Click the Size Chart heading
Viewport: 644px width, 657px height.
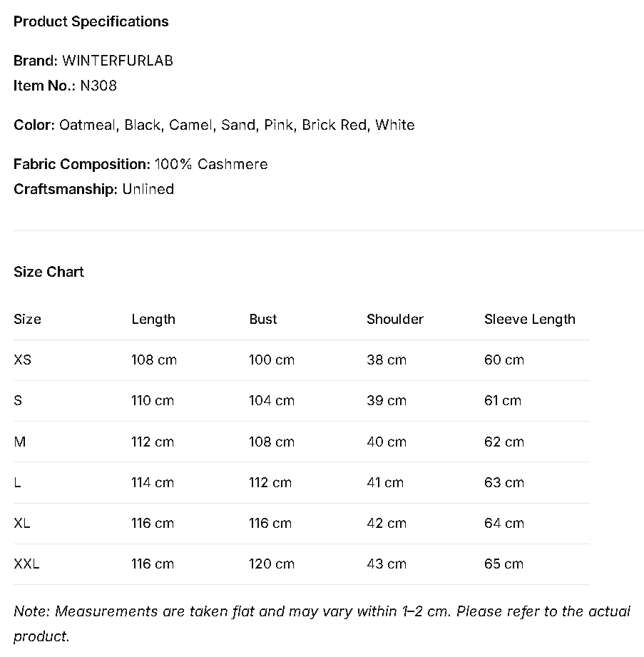click(48, 272)
